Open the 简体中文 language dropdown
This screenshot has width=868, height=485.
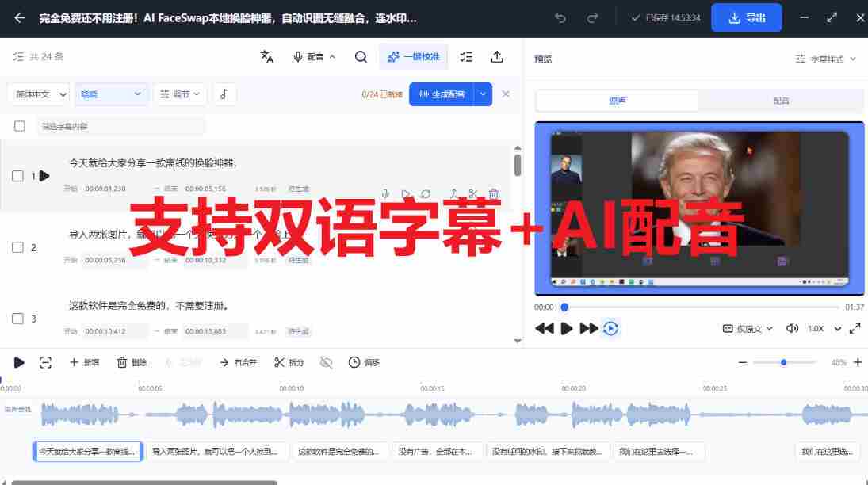click(39, 94)
